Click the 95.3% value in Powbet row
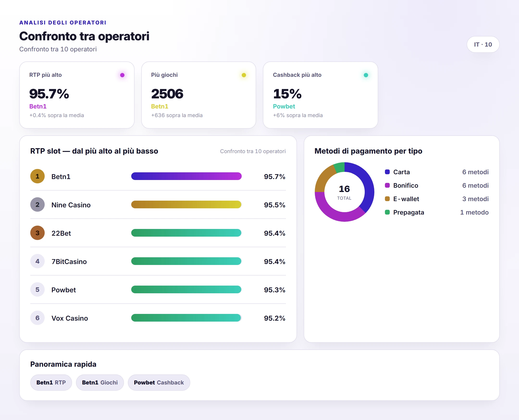 click(275, 290)
